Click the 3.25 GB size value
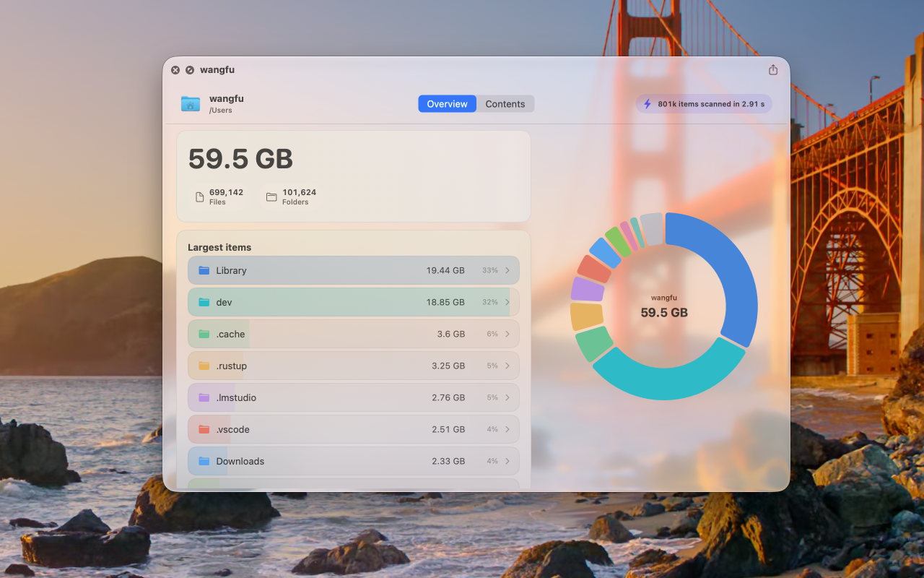 [448, 366]
